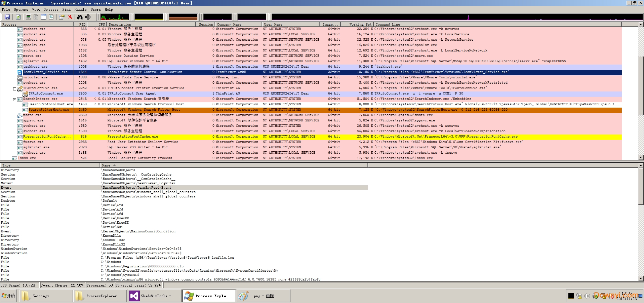
Task: Switch to ShadoWinTools in the taskbar
Action: pos(154,296)
